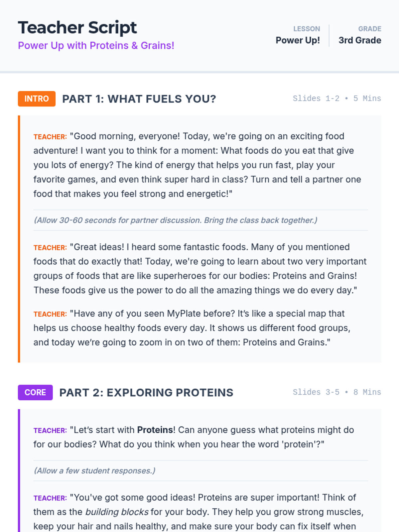
Task: Click the purple CORE badge
Action: 35,392
